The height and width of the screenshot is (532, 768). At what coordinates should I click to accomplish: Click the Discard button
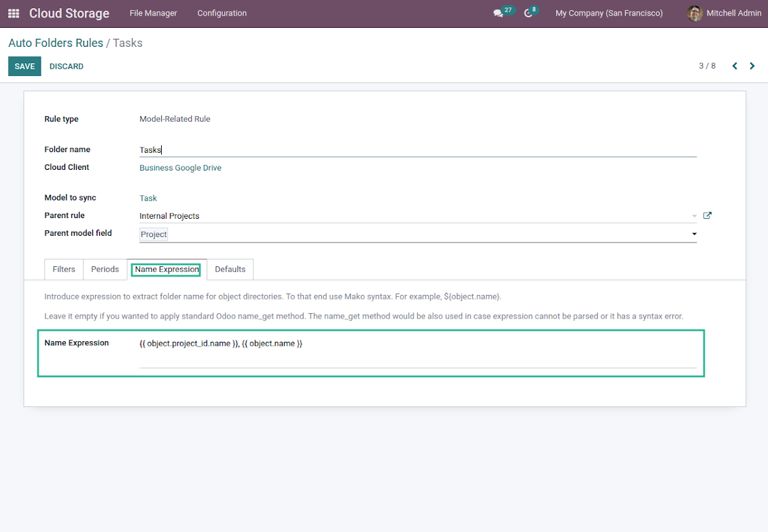[x=67, y=66]
